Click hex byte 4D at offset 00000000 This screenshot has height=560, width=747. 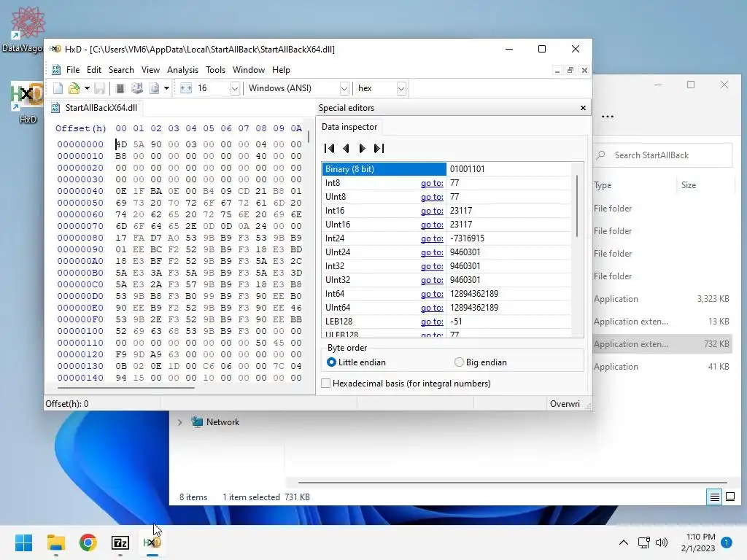[x=122, y=144]
